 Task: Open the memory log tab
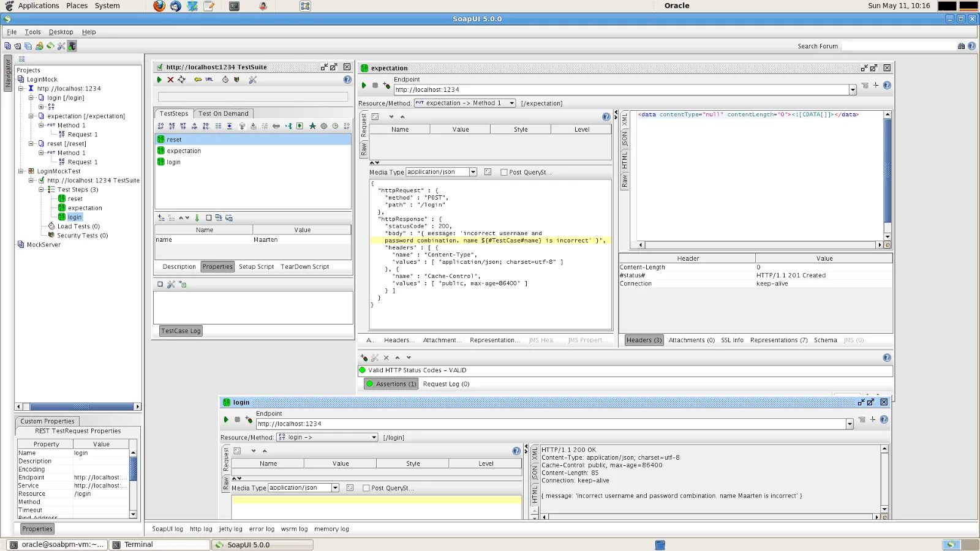point(331,529)
